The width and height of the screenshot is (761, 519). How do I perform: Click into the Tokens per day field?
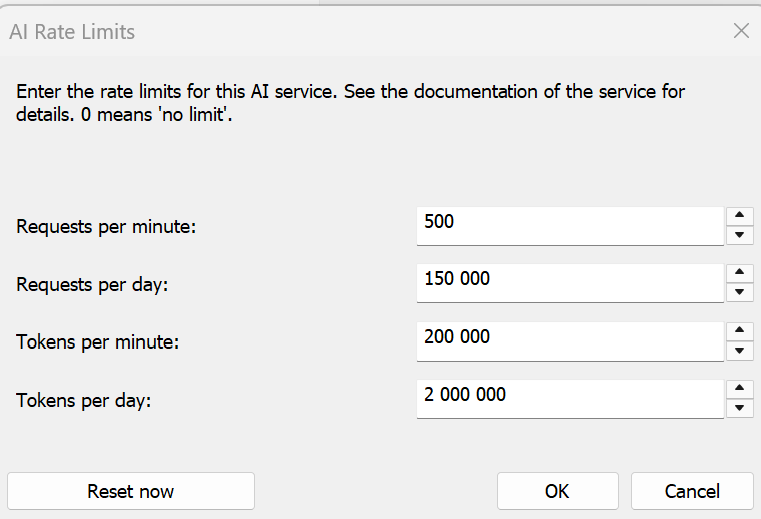click(x=569, y=397)
